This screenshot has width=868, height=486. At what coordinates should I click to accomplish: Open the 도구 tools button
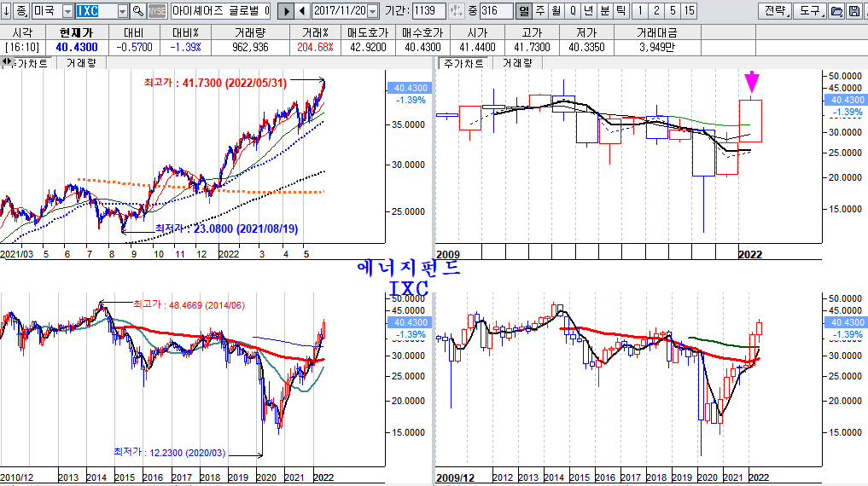click(807, 11)
